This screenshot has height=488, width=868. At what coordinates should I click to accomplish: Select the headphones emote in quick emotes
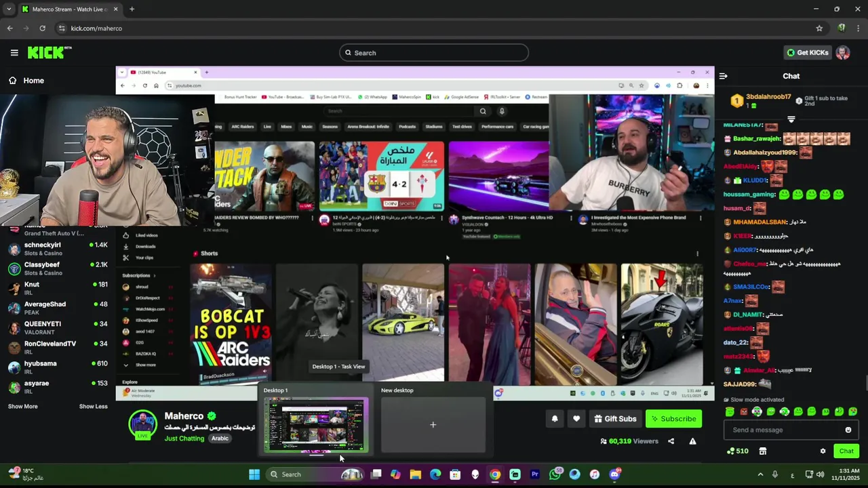(757, 411)
